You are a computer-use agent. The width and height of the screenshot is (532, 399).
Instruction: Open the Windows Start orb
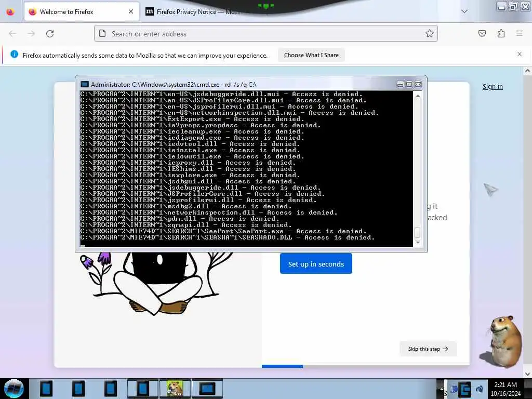click(14, 389)
